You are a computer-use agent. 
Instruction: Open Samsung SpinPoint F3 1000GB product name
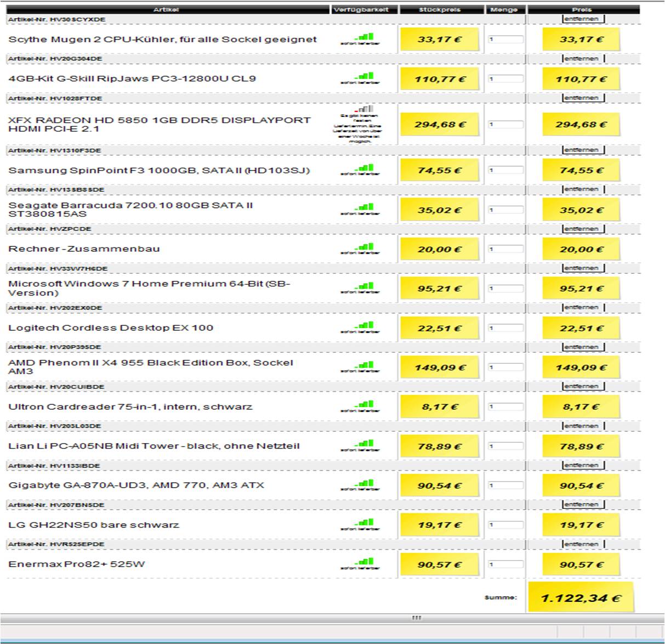(x=159, y=171)
